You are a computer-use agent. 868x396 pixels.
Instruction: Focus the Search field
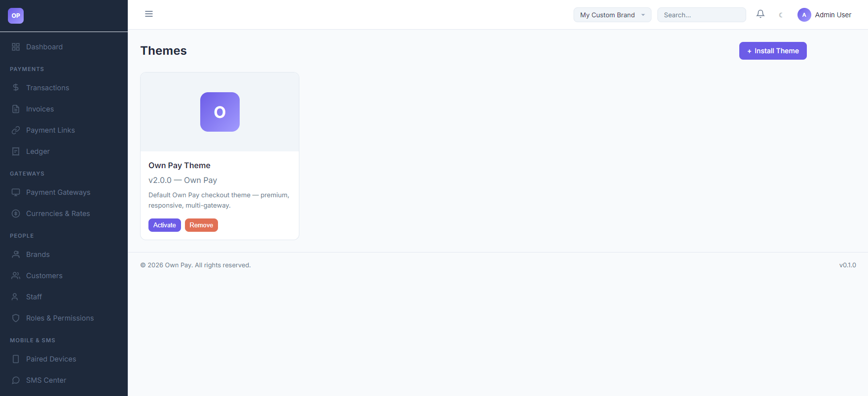coord(702,15)
